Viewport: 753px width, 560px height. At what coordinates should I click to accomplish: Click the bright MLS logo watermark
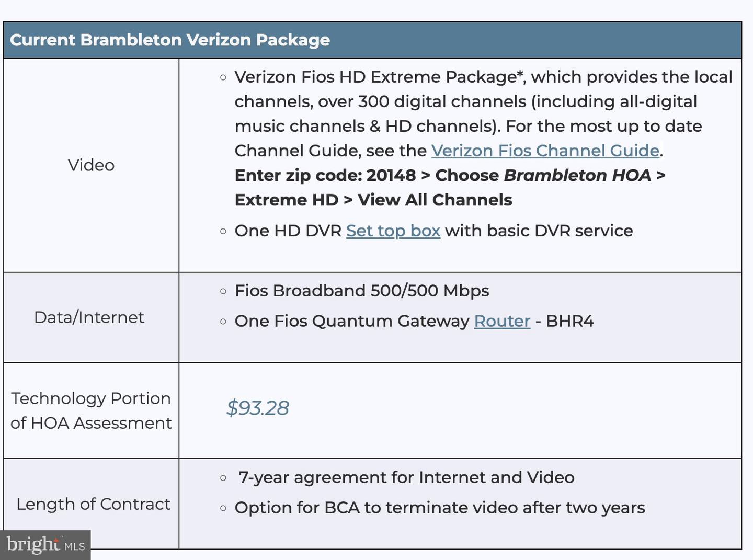point(45,545)
